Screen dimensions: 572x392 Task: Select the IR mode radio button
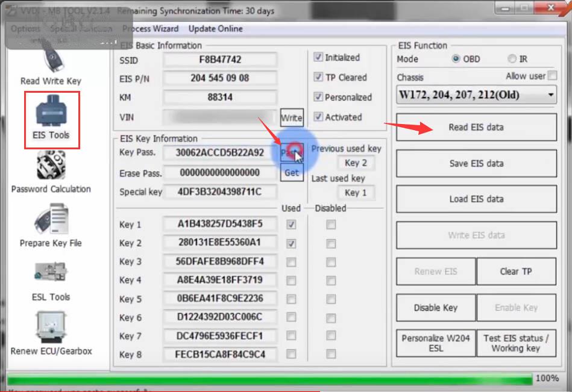point(512,58)
